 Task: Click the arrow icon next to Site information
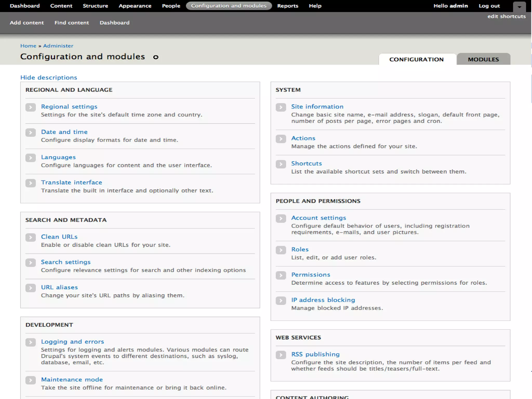pos(281,107)
